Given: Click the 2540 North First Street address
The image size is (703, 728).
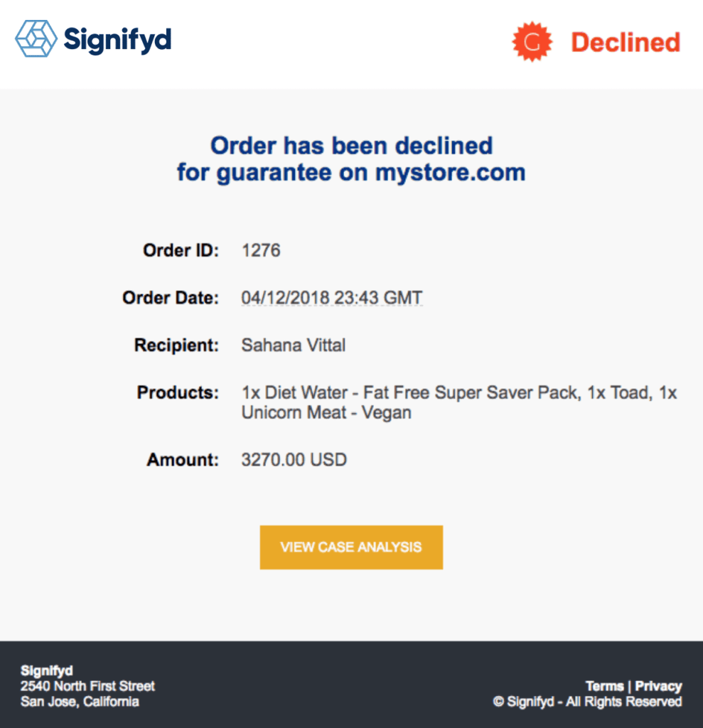Looking at the screenshot, I should click(x=87, y=686).
